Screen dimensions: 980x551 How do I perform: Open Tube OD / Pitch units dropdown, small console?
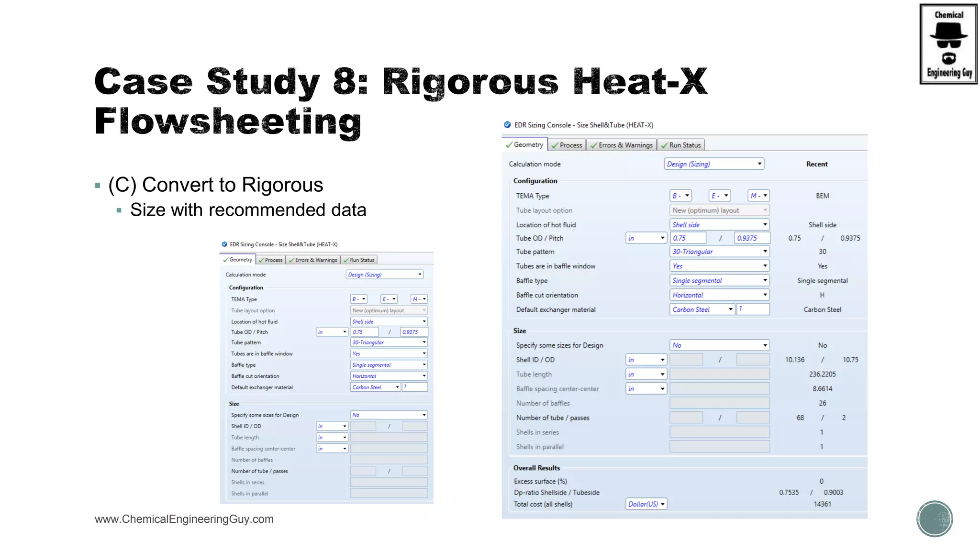coord(332,332)
